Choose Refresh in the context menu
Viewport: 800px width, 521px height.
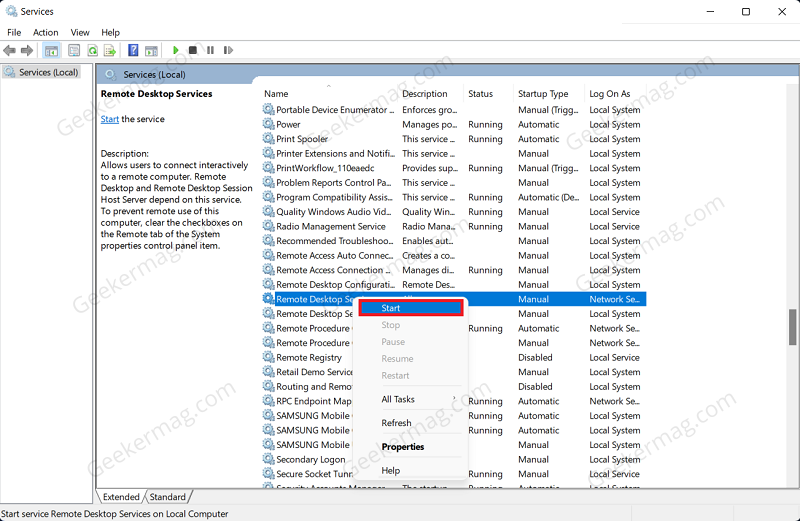click(411, 423)
